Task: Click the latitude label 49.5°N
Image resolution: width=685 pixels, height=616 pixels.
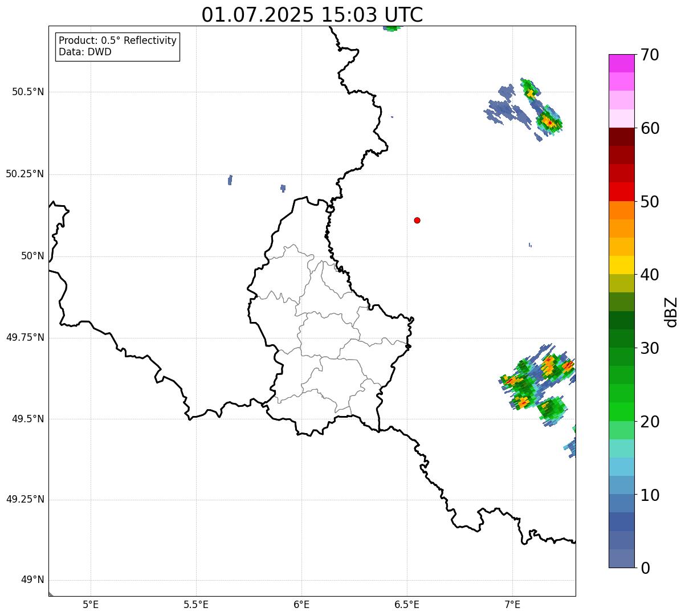Action: pyautogui.click(x=28, y=419)
